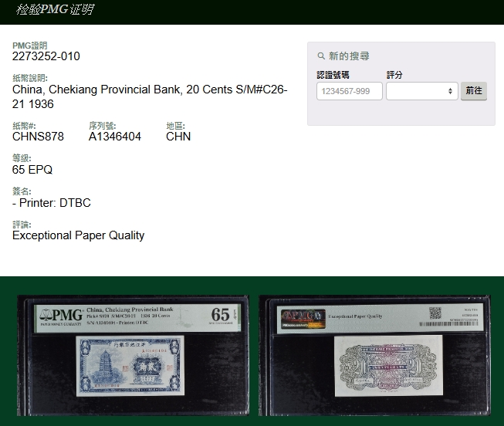This screenshot has width=504, height=426.
Task: Select the comment Exceptional Paper Quality
Action: coord(79,235)
